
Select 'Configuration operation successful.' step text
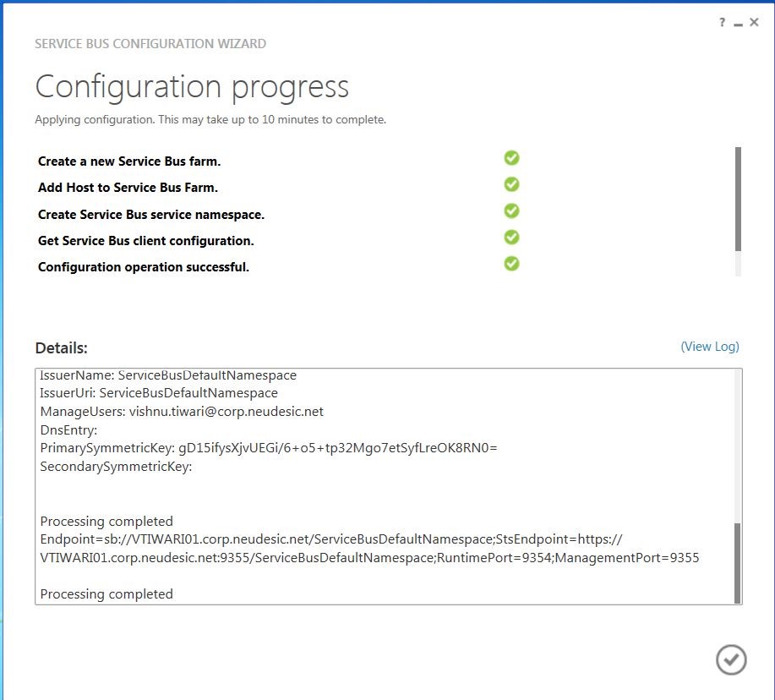[x=144, y=267]
